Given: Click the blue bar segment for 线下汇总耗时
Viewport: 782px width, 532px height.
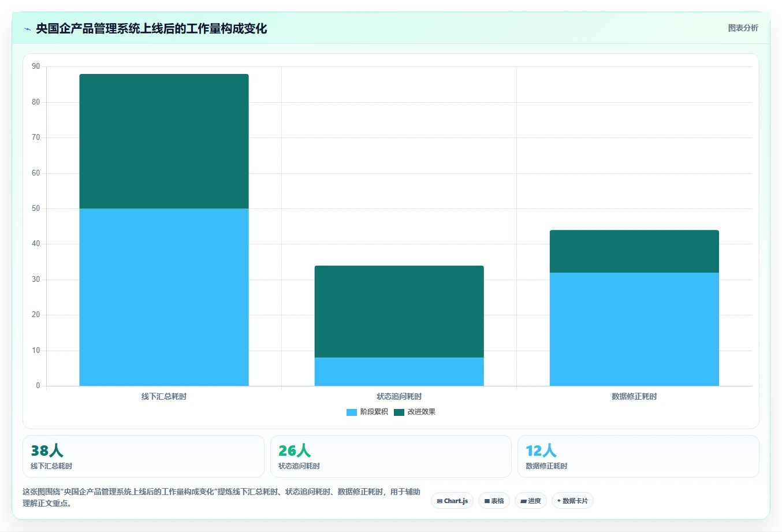Looking at the screenshot, I should click(164, 297).
